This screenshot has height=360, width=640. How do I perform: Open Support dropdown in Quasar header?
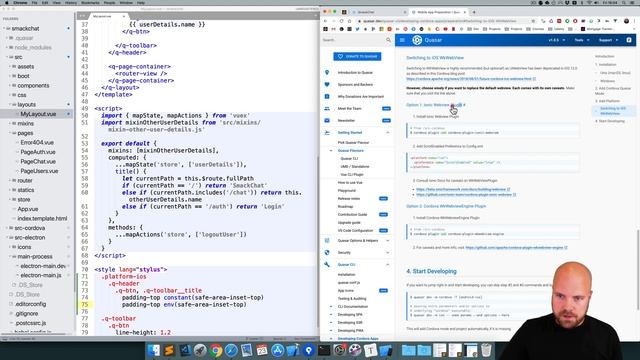pyautogui.click(x=608, y=40)
